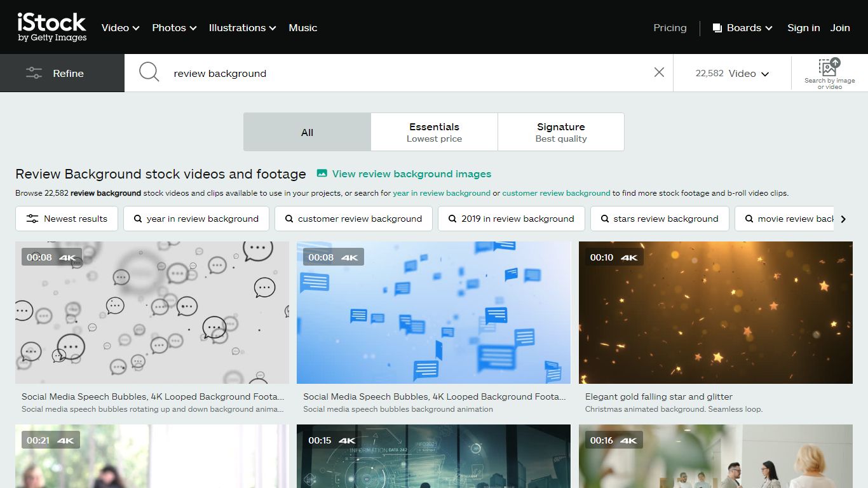Click the Refine button
868x488 pixels.
click(x=62, y=73)
